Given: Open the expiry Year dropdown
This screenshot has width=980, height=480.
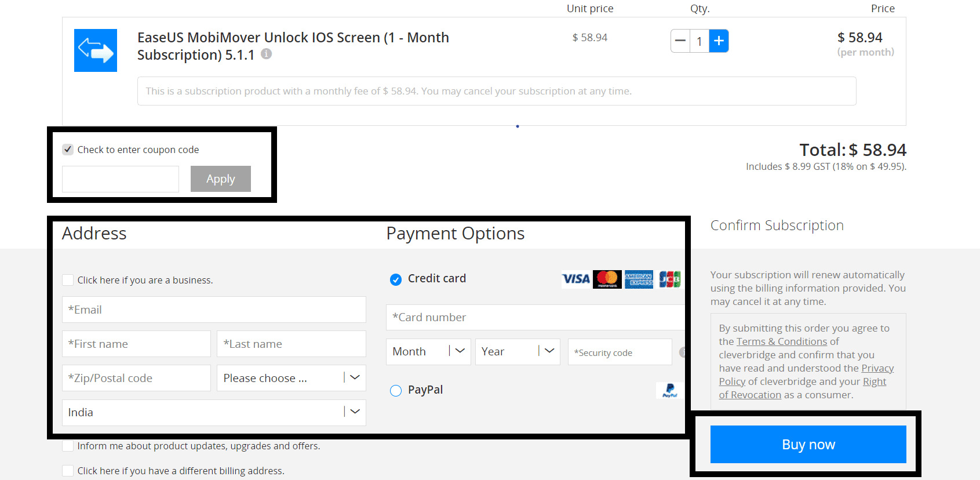Looking at the screenshot, I should coord(518,352).
